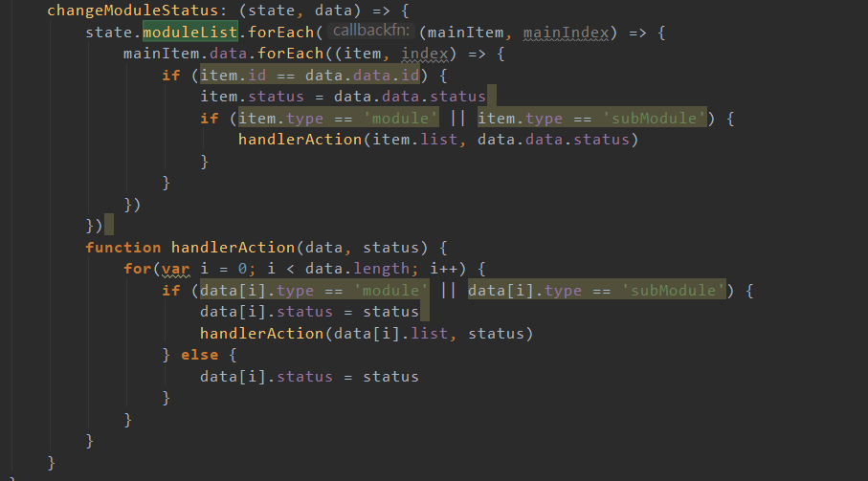This screenshot has height=481, width=868.
Task: Select the highlighted 'moduleList' identifier
Action: click(190, 33)
